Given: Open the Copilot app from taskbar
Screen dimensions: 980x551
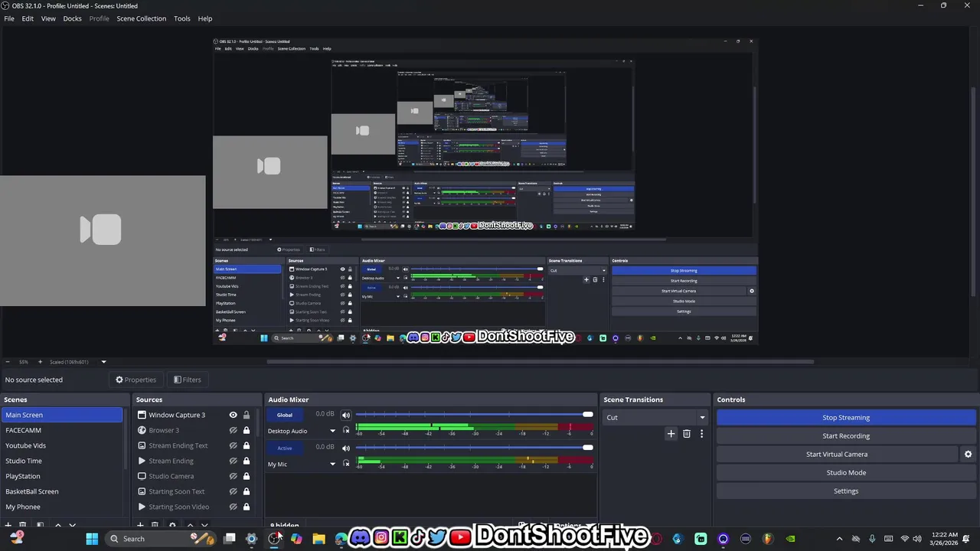Looking at the screenshot, I should pyautogui.click(x=296, y=539).
